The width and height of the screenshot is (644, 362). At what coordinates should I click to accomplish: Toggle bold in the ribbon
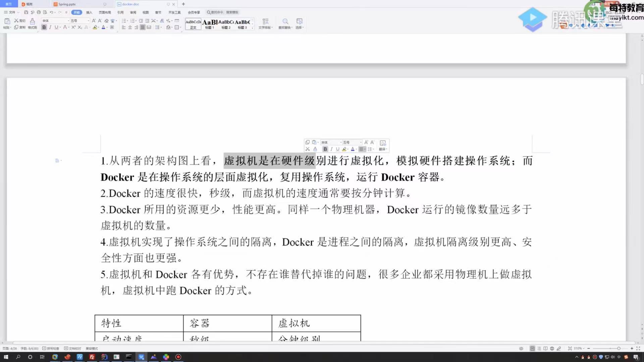44,27
